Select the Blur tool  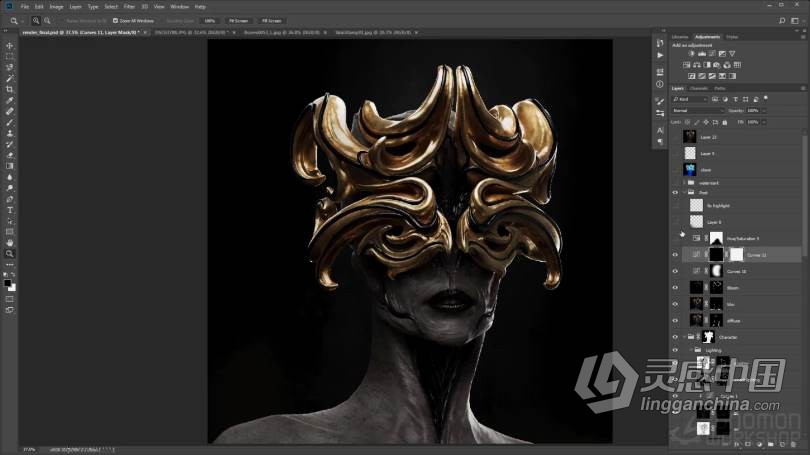9,177
